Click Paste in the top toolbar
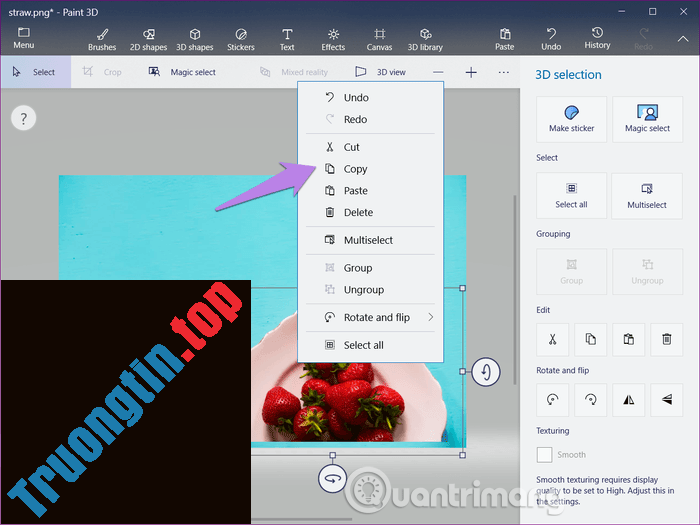This screenshot has width=700, height=525. [504, 39]
